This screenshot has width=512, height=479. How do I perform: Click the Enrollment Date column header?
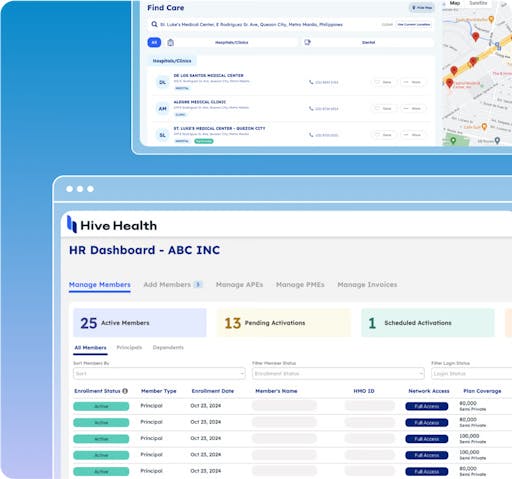213,391
